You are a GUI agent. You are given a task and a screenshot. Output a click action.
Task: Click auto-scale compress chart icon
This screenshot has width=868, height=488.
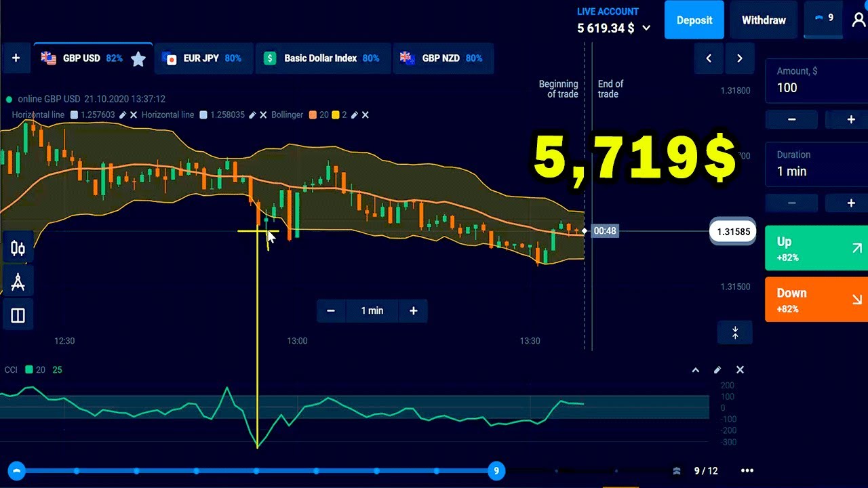click(735, 333)
